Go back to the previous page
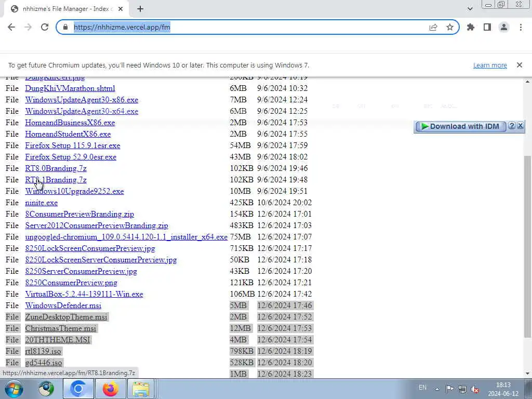 [x=11, y=27]
